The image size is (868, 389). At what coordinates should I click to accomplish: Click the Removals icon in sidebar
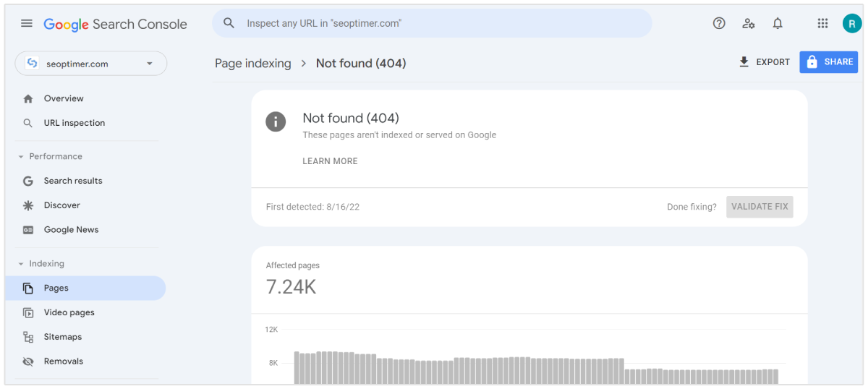(28, 362)
